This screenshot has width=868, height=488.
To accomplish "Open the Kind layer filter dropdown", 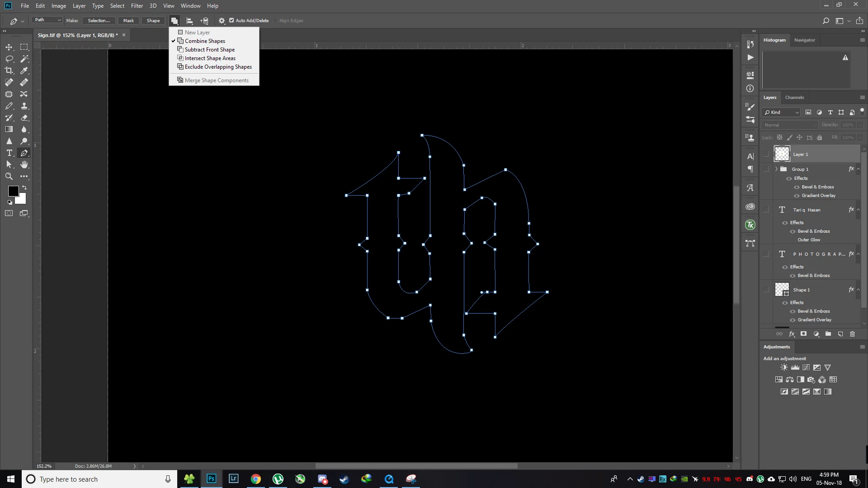I will (x=781, y=113).
